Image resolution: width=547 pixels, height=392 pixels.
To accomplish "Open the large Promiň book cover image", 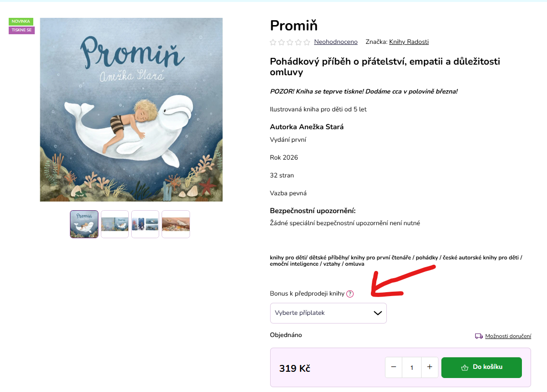I will (131, 109).
